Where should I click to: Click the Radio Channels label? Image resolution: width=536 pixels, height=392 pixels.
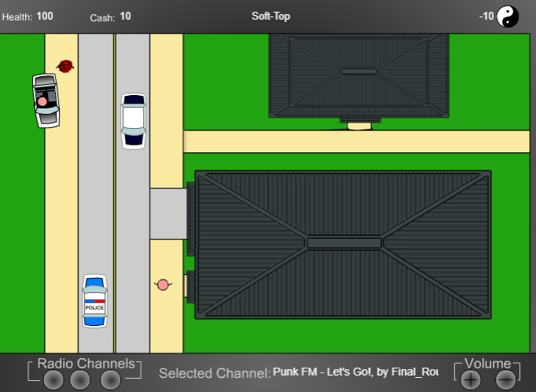click(x=86, y=363)
